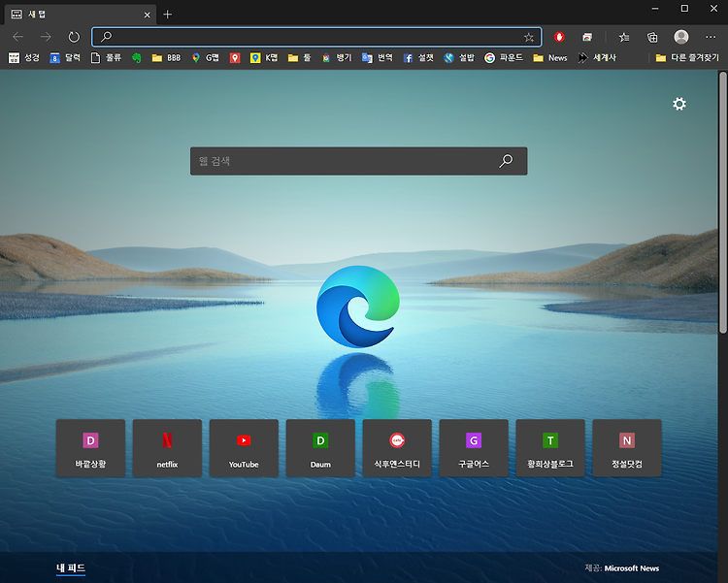This screenshot has width=728, height=583.
Task: Click the Microsoft News provider link
Action: pyautogui.click(x=632, y=568)
